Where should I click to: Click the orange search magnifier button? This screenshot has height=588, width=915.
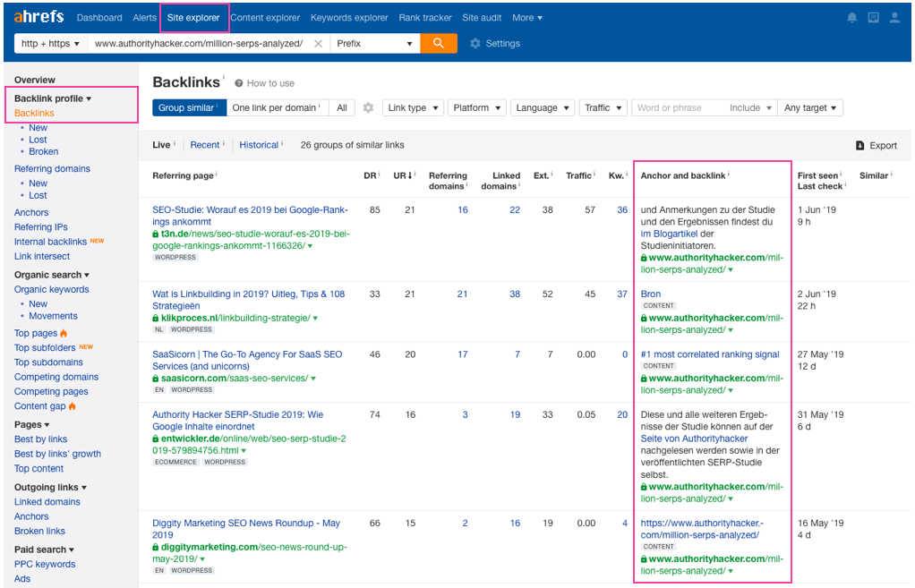[x=438, y=43]
